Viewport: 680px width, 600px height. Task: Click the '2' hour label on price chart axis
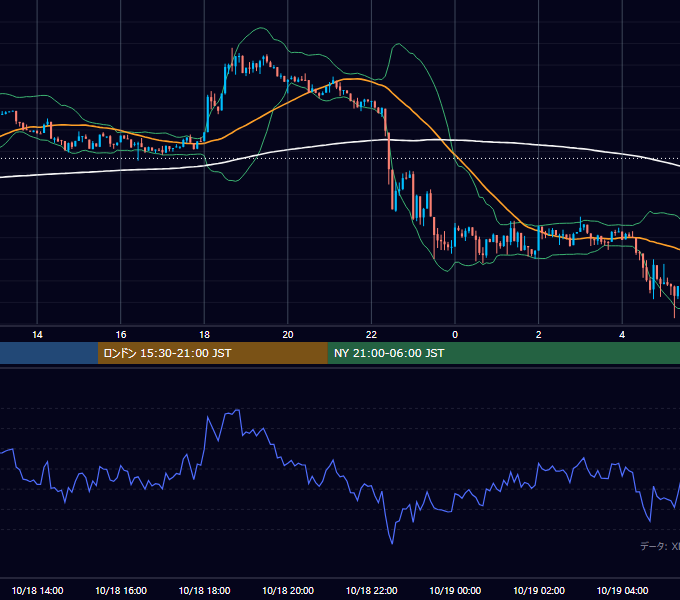coord(538,335)
